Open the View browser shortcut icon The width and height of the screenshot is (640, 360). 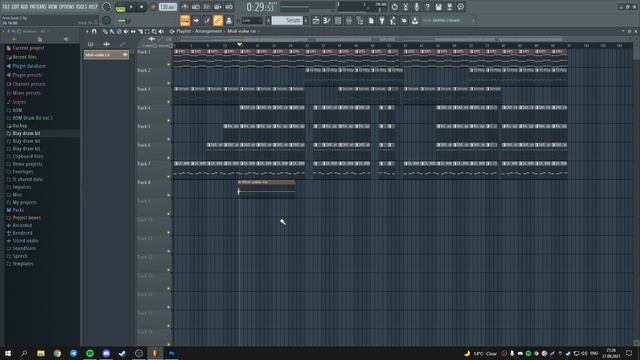[360, 20]
